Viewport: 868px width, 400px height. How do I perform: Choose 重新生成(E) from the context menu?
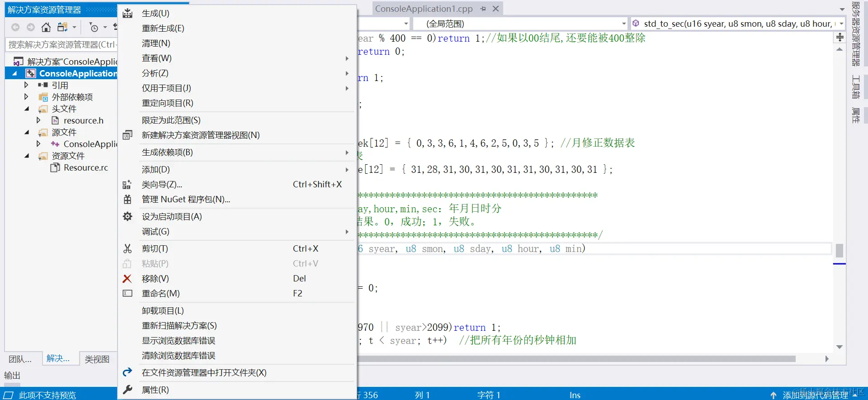(238, 29)
